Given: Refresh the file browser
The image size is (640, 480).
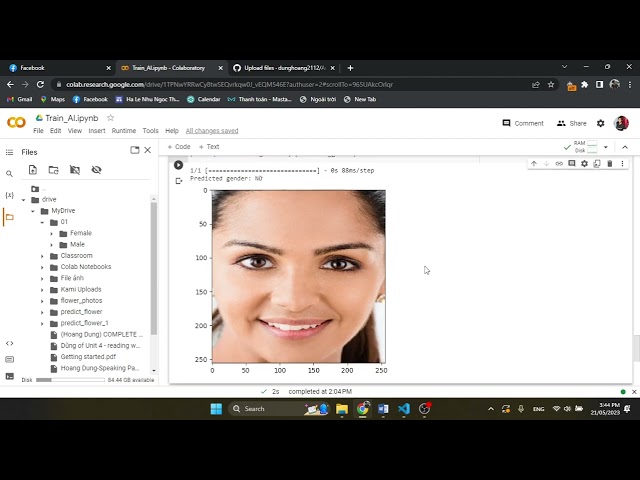Looking at the screenshot, I should coord(53,170).
